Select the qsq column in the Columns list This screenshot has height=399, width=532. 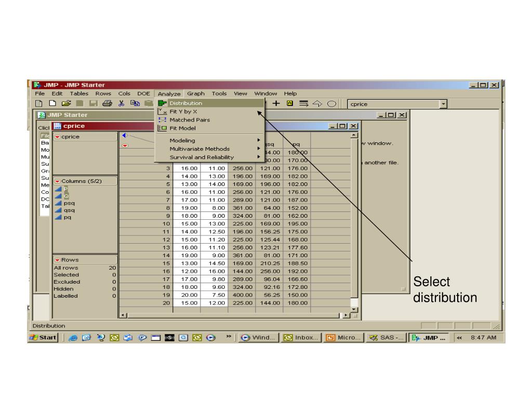pyautogui.click(x=69, y=210)
